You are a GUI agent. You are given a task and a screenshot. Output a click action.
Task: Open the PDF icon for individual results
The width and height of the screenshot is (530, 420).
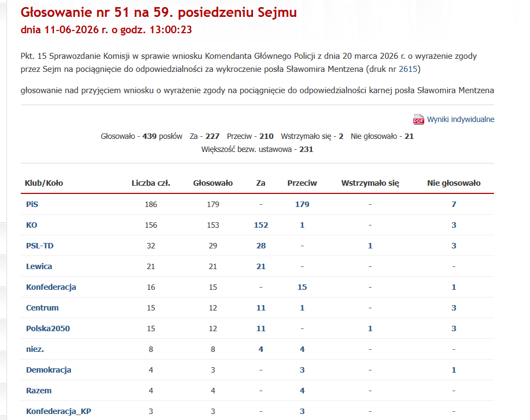(418, 119)
